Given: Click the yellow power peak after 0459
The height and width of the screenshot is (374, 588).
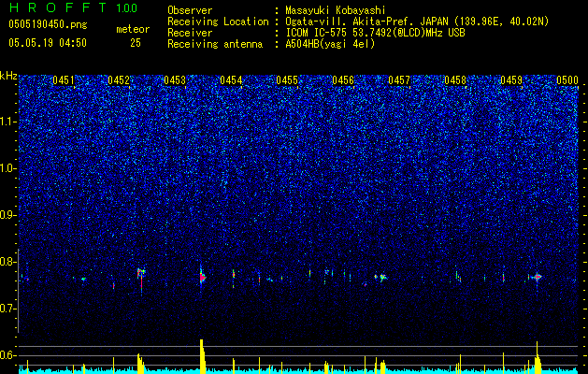Looking at the screenshot, I should click(538, 358).
